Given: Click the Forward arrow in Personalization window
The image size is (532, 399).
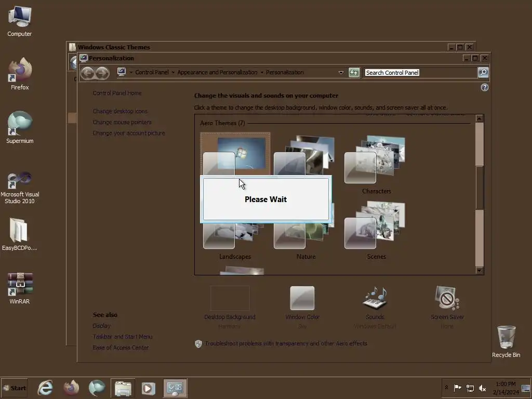Looking at the screenshot, I should 102,73.
